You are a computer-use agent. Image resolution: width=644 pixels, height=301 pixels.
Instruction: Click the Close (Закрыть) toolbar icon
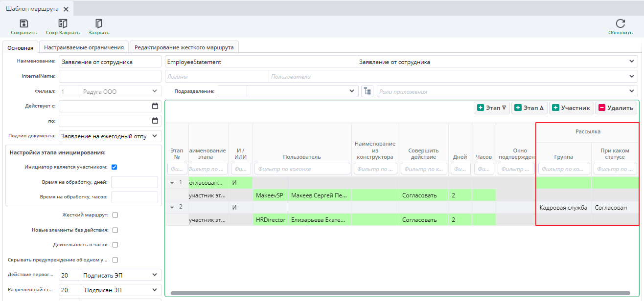click(x=99, y=24)
